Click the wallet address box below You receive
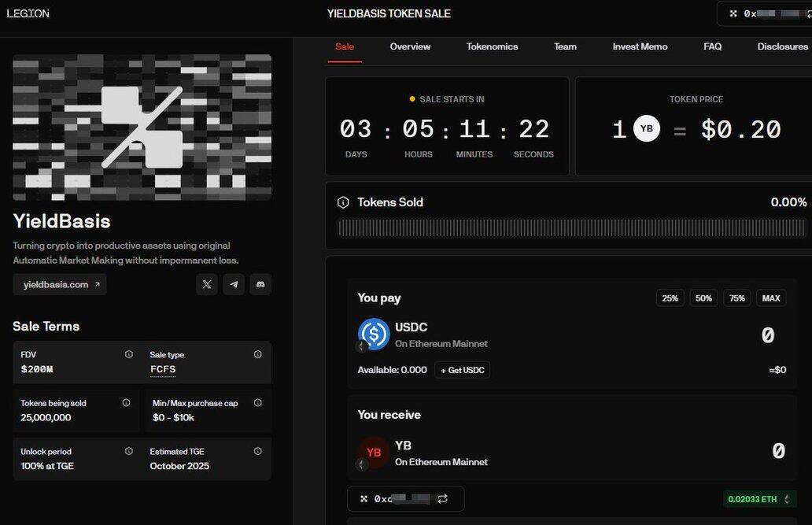 (405, 498)
